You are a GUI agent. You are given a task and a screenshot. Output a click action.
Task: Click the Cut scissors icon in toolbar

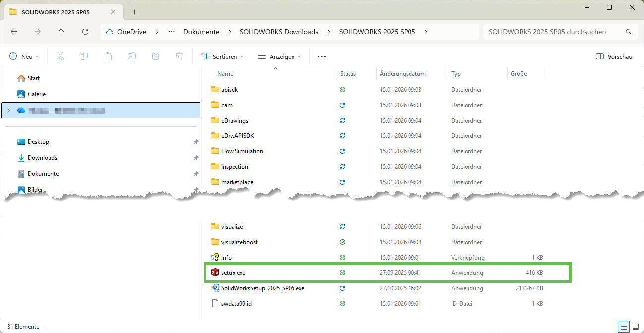[x=60, y=57]
